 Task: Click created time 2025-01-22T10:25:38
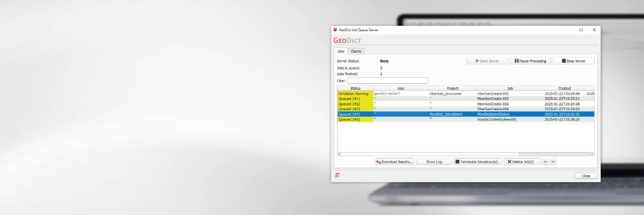pyautogui.click(x=564, y=104)
